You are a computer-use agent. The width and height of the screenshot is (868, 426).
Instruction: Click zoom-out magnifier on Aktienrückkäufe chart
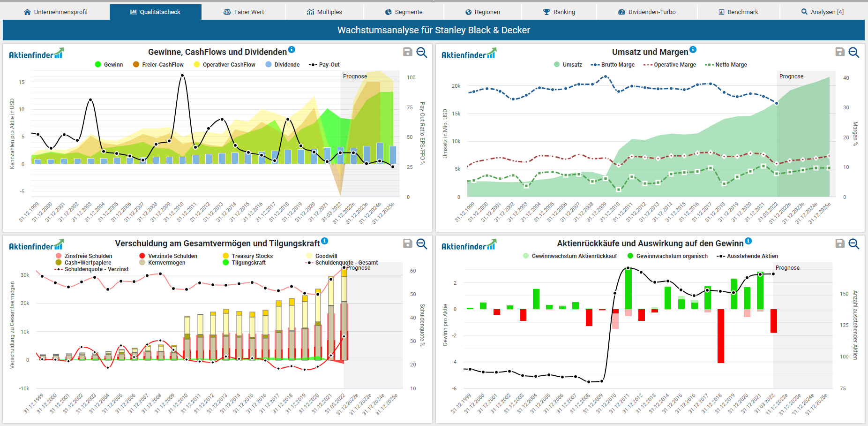coord(854,243)
